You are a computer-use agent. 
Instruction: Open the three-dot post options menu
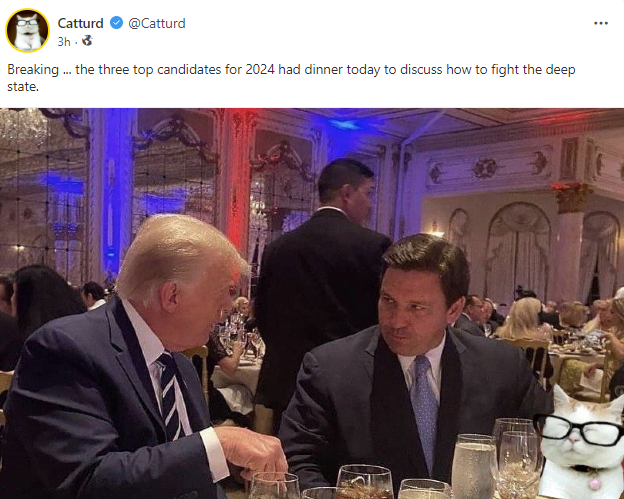click(x=600, y=23)
